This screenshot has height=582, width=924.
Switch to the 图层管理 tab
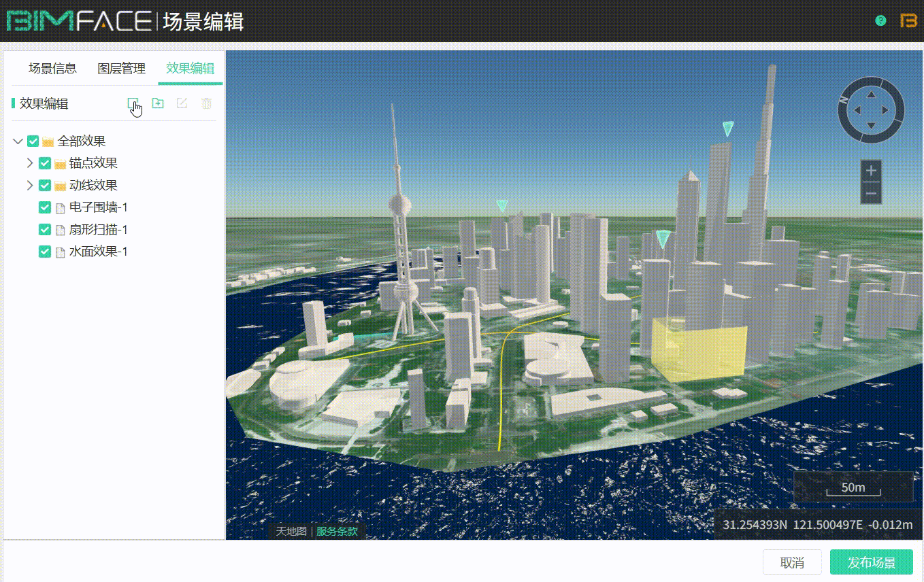pos(121,69)
